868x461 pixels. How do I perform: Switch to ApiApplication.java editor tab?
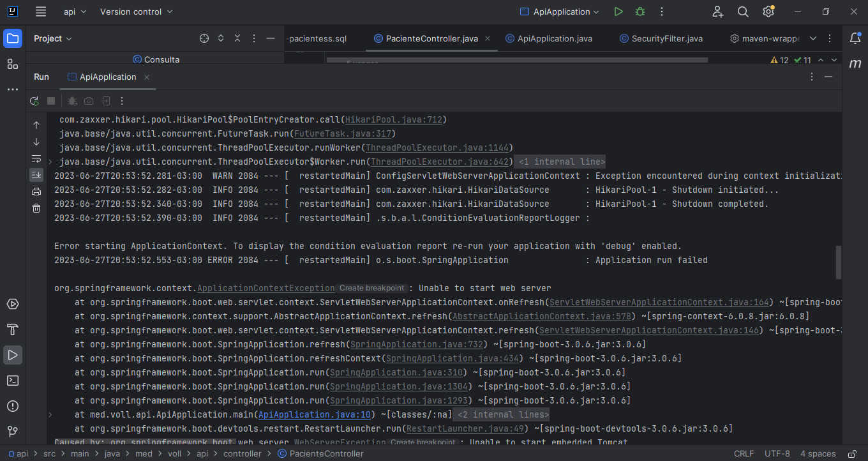coord(549,38)
